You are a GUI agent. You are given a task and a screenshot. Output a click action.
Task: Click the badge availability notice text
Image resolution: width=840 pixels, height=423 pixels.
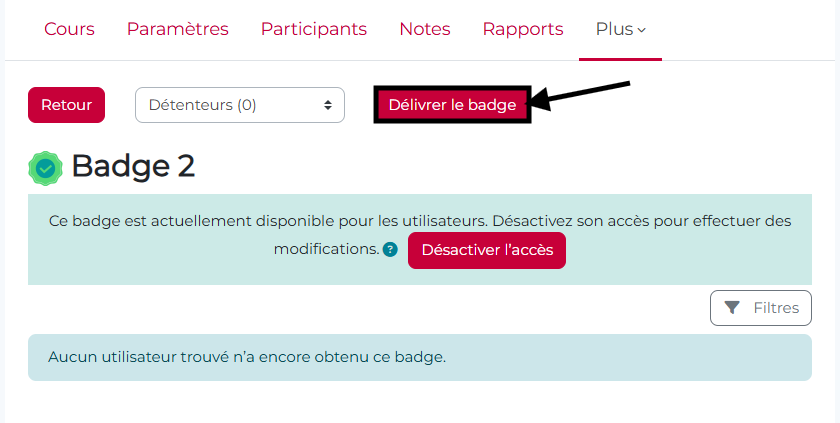click(x=420, y=221)
